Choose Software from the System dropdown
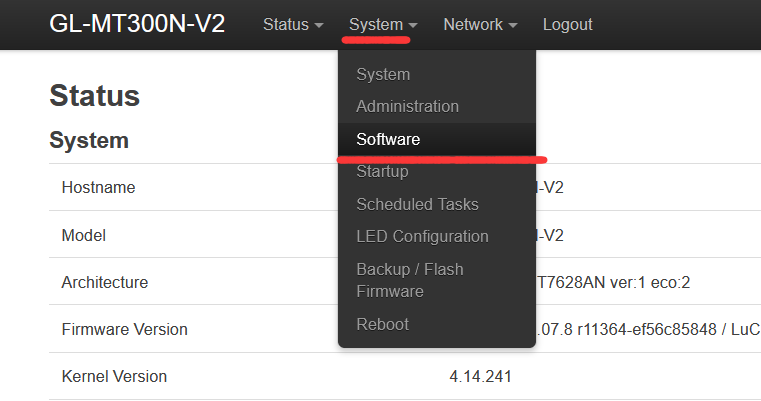The width and height of the screenshot is (761, 401). (388, 139)
